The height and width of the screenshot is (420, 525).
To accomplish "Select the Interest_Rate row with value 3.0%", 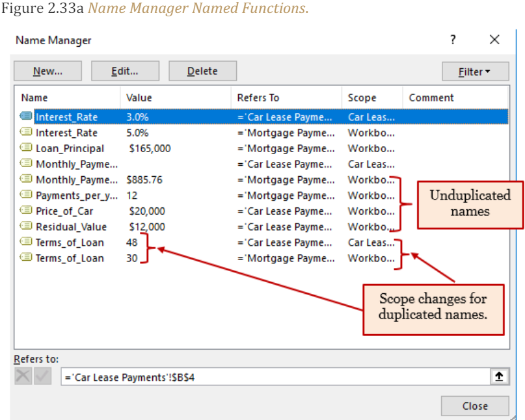I will click(x=263, y=117).
